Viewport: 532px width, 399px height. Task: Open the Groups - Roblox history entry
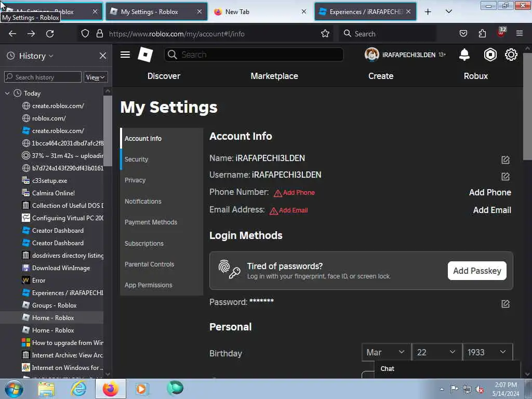[54, 305]
